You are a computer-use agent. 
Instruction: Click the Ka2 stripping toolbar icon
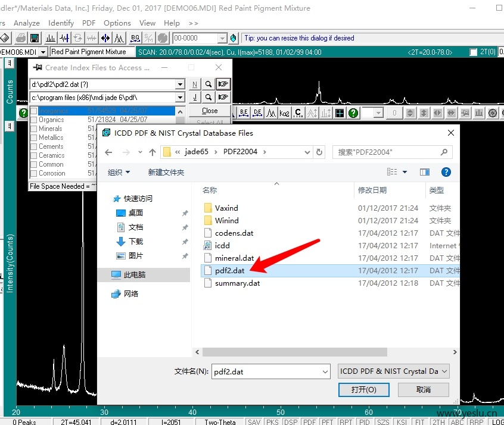pos(284,113)
